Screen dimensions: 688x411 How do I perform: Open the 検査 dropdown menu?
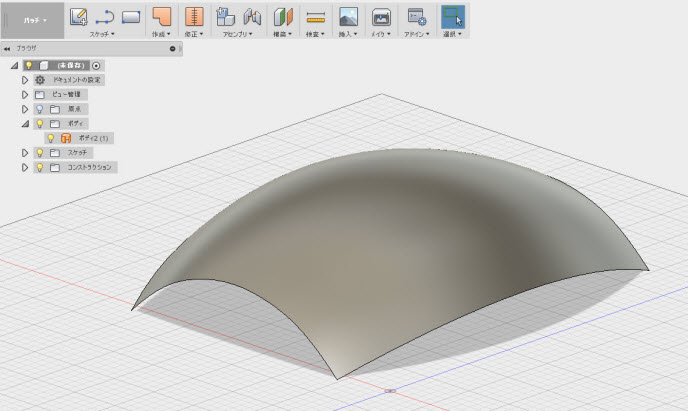point(315,34)
